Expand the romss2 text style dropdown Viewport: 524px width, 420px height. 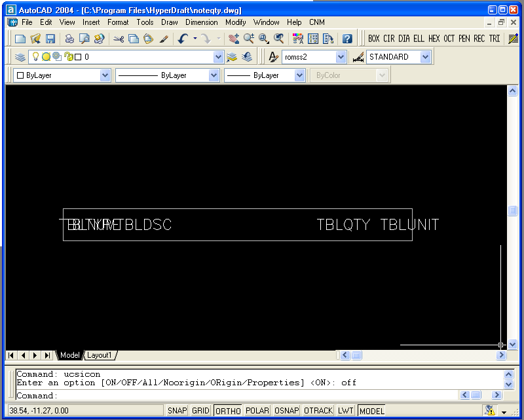[x=341, y=57]
